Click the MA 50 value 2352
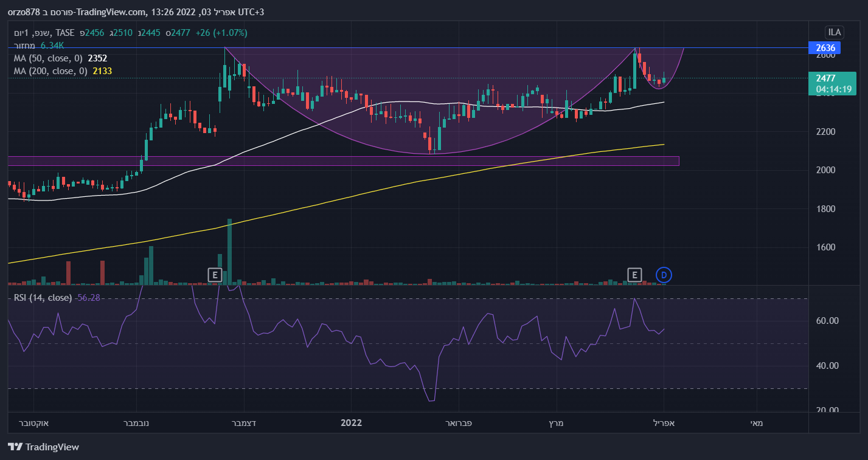Viewport: 868px width, 460px height. coord(98,58)
